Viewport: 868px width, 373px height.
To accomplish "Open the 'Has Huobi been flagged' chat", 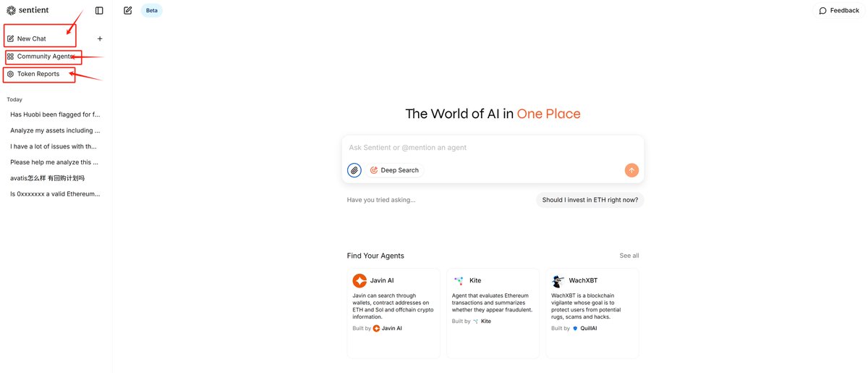I will [x=55, y=114].
